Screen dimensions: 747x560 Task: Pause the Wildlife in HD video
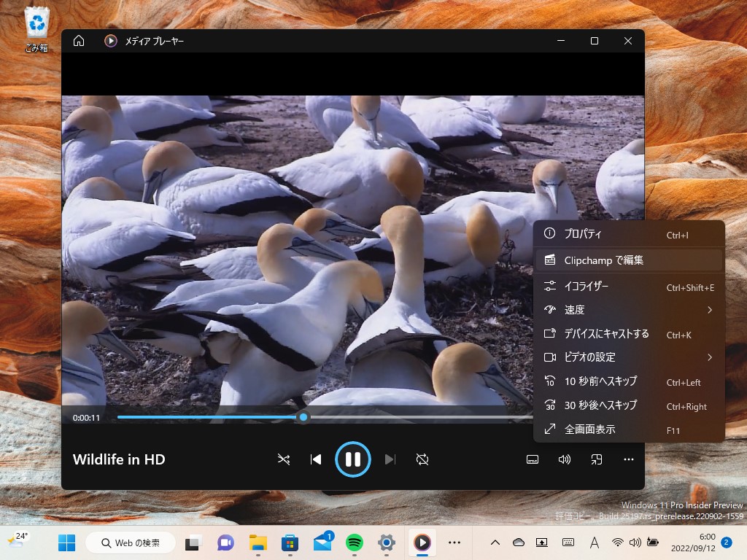(x=352, y=459)
